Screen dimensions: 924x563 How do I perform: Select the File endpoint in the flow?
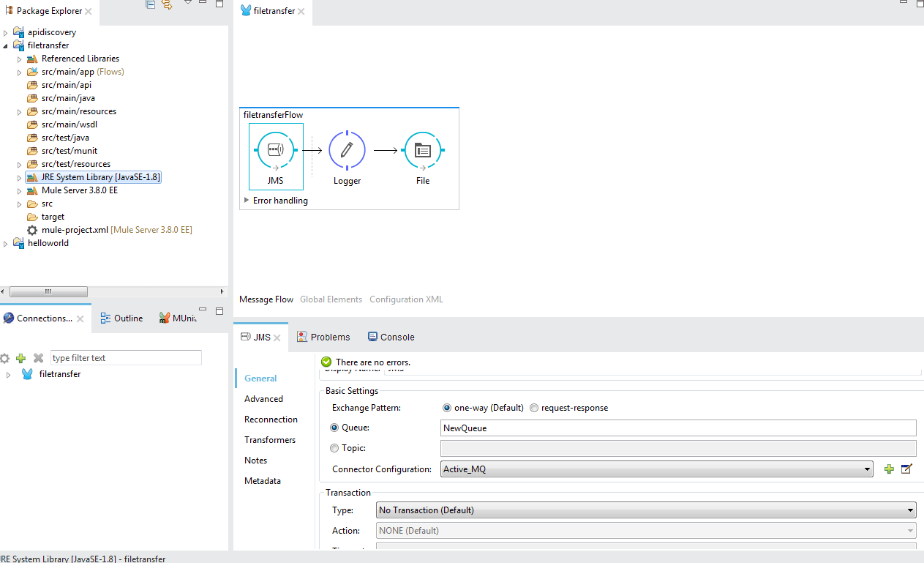pyautogui.click(x=422, y=149)
